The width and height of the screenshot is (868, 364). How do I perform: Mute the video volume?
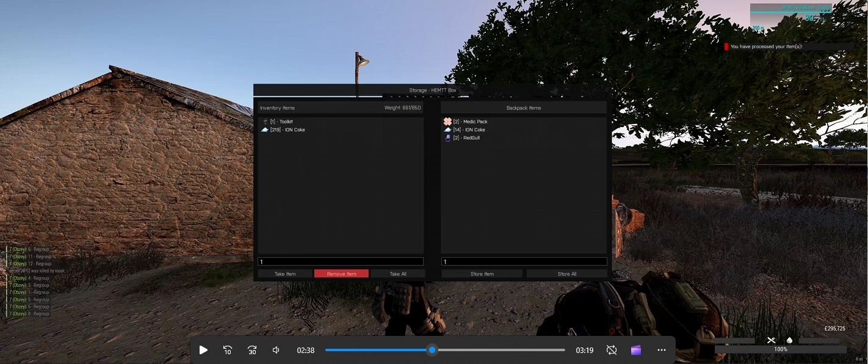(x=276, y=350)
